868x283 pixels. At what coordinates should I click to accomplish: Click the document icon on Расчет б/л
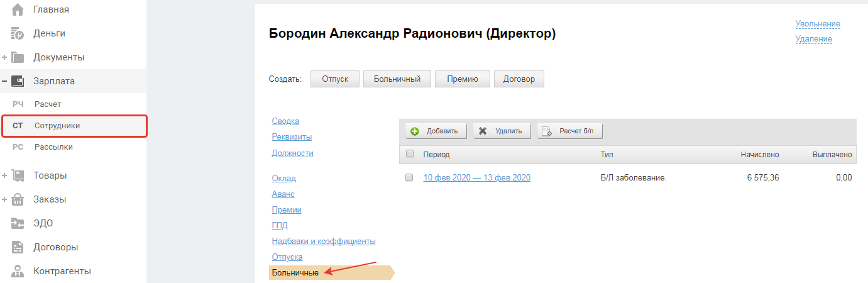point(547,131)
